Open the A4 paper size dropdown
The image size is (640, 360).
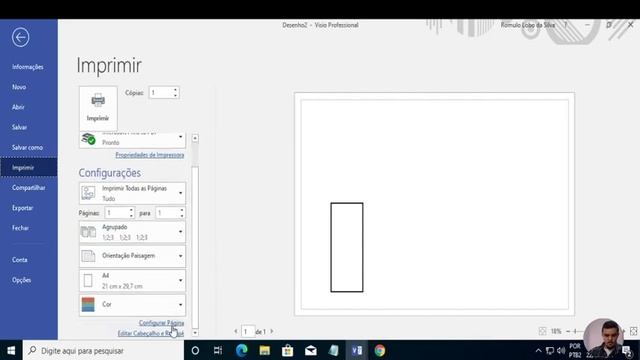click(132, 280)
